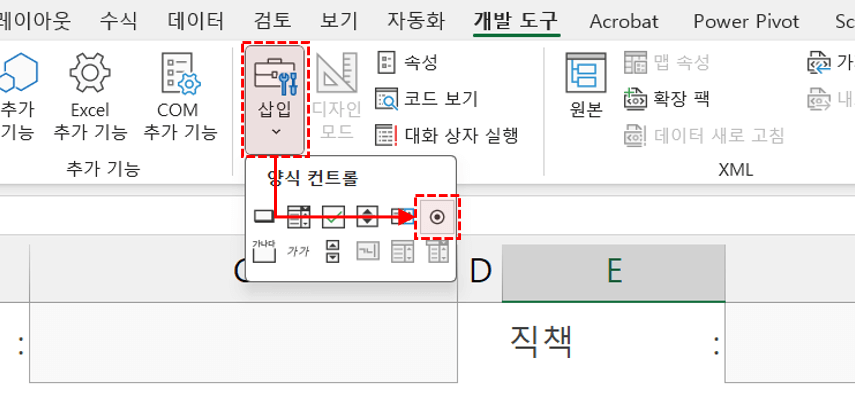Open COM 추가 기능 dialog
The height and width of the screenshot is (416, 855).
(x=180, y=97)
